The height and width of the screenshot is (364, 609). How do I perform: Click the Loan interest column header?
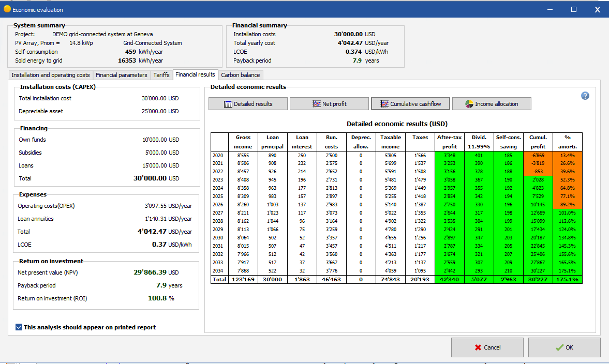pos(302,142)
